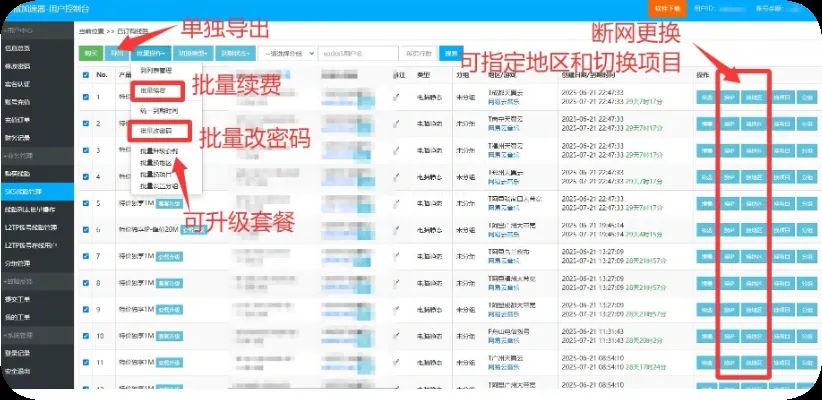
Task: Click the rows-per-page input field
Action: (x=418, y=53)
